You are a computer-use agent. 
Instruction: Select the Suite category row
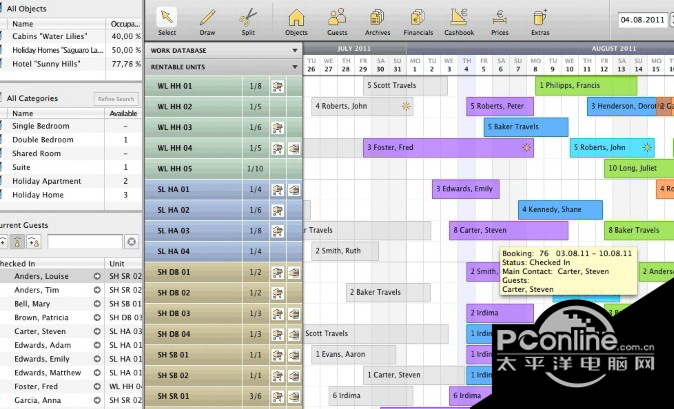(71, 167)
